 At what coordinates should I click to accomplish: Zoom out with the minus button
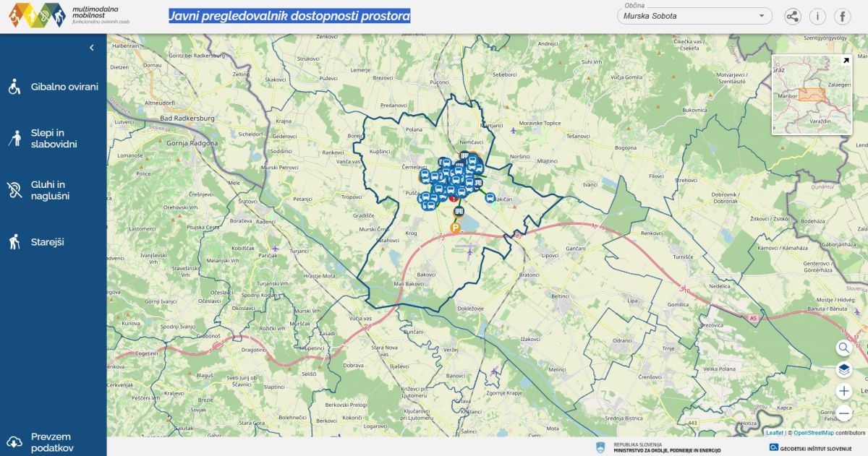[x=843, y=413]
